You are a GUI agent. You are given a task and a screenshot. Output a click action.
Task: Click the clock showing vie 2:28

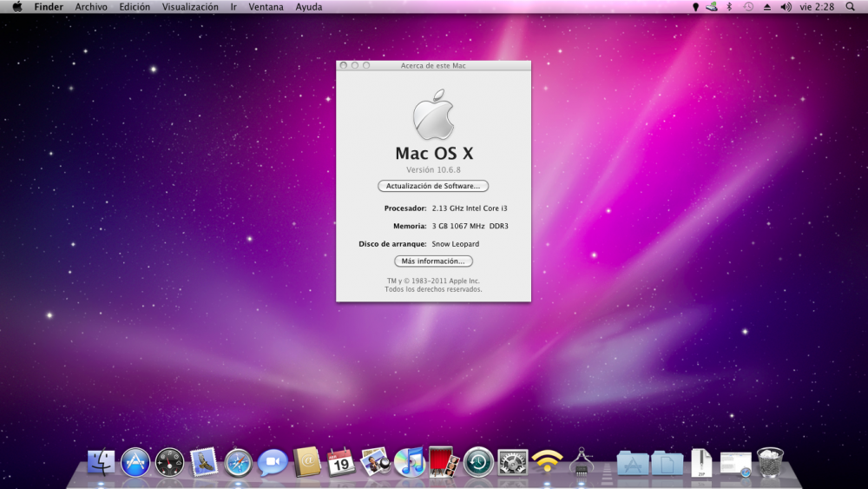tap(817, 7)
